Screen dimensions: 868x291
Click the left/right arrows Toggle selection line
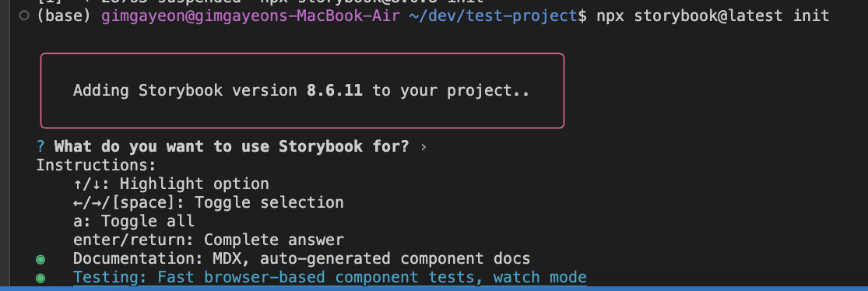coord(208,202)
